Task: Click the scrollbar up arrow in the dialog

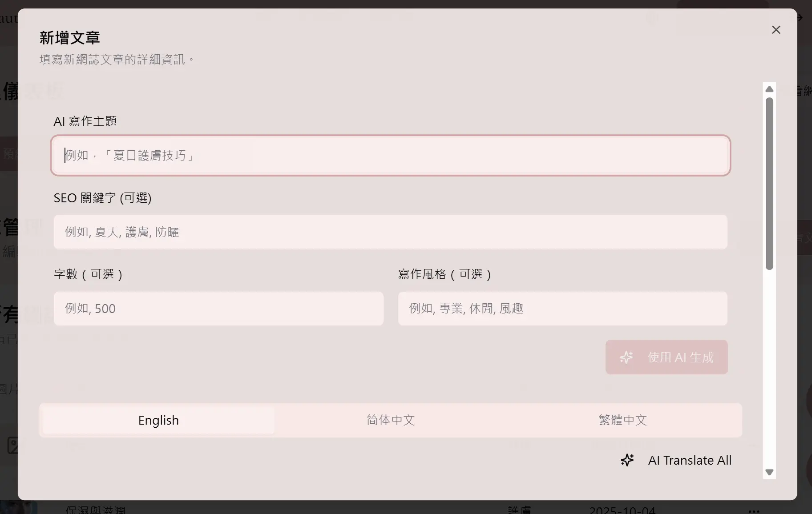Action: tap(769, 89)
